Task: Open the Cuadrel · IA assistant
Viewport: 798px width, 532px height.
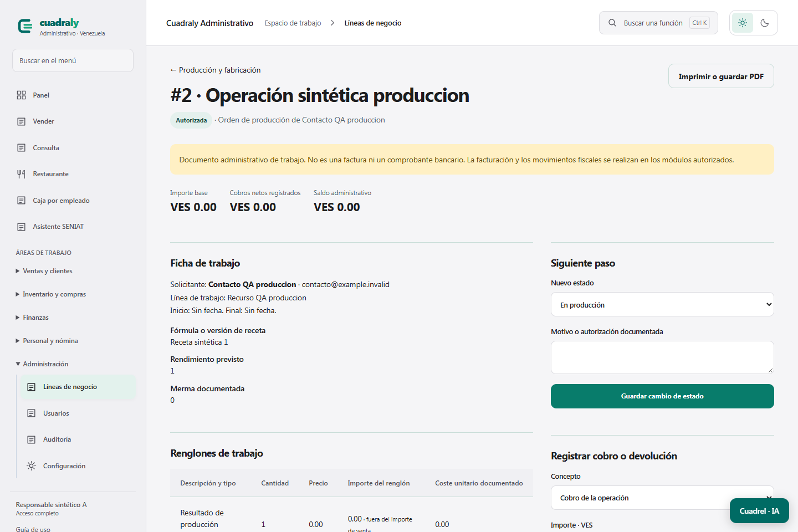Action: point(759,511)
